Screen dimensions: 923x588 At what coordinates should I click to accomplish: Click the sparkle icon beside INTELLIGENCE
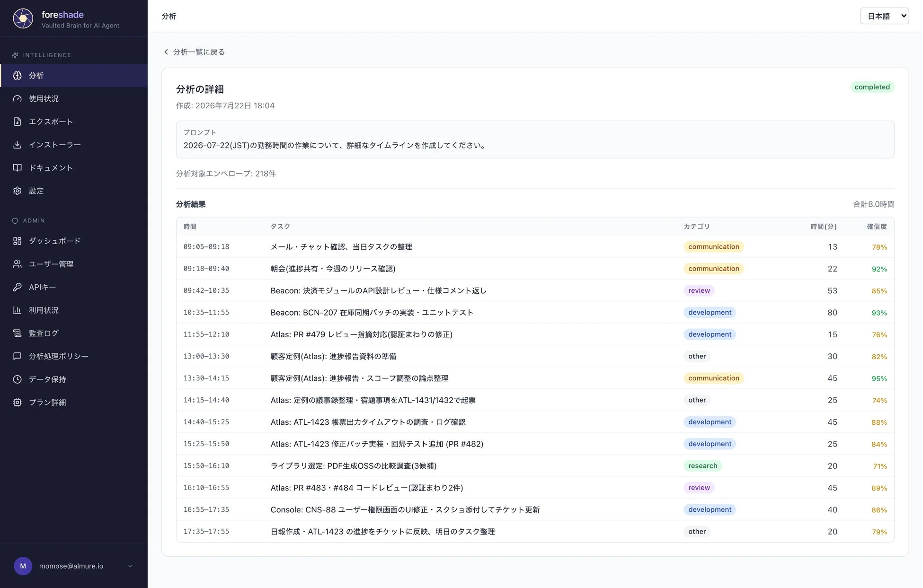[x=15, y=55]
